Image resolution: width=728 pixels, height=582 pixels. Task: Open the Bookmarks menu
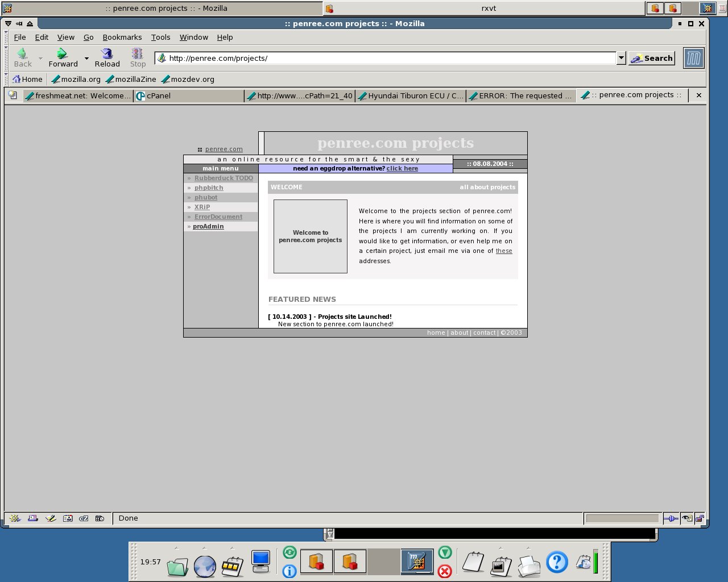tap(122, 37)
